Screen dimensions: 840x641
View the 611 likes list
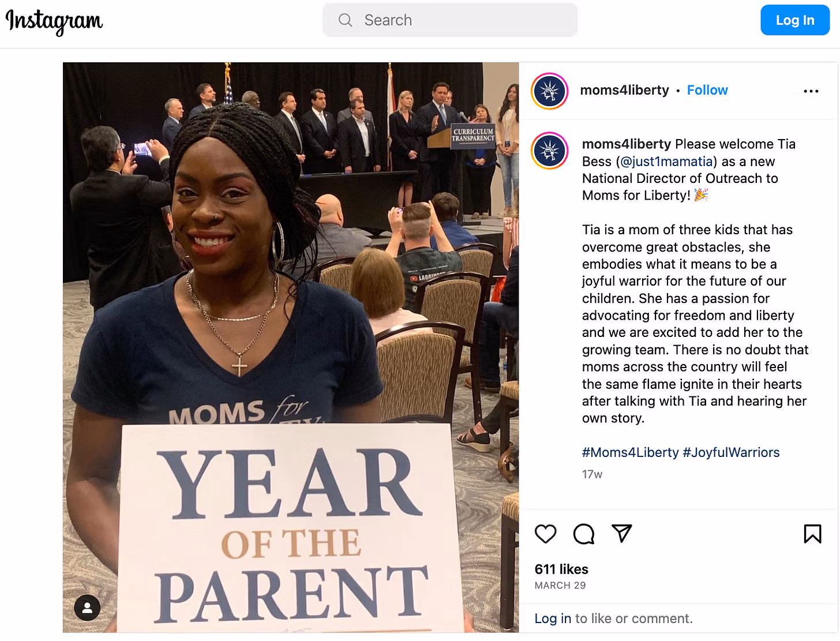pyautogui.click(x=561, y=569)
